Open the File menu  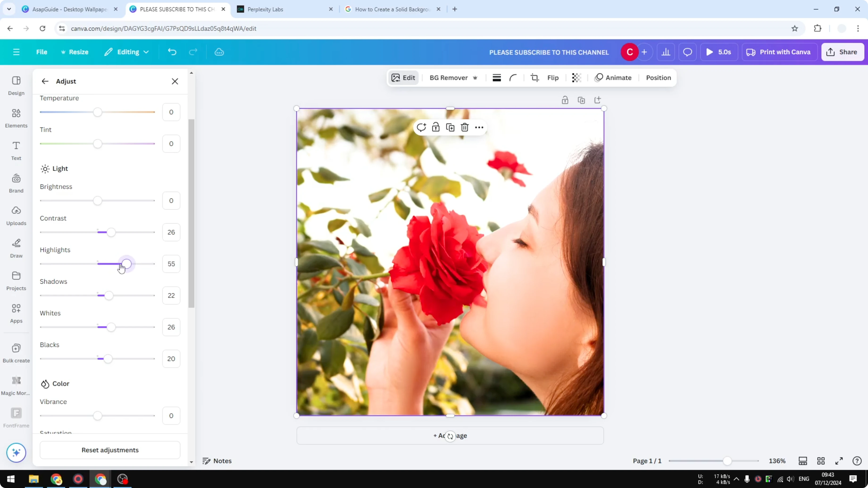pos(42,52)
